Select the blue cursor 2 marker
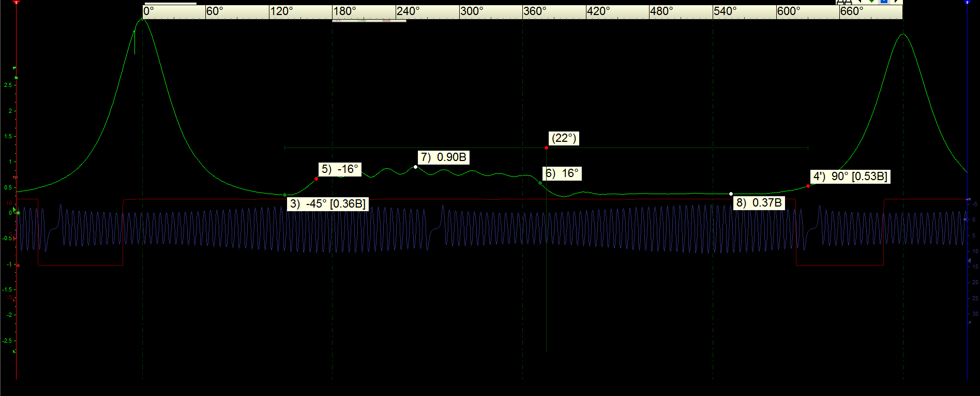 click(x=967, y=2)
